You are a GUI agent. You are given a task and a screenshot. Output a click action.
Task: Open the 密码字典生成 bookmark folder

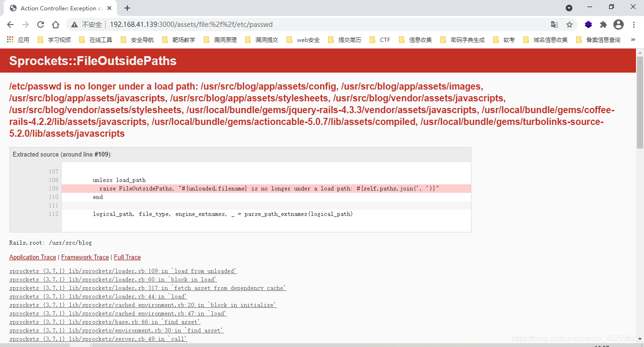point(462,40)
